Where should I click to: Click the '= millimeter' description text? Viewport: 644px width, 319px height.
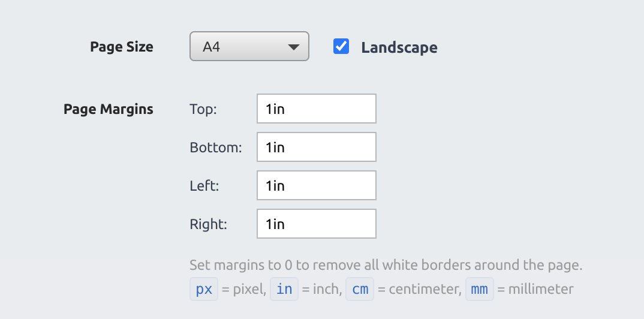tap(535, 289)
